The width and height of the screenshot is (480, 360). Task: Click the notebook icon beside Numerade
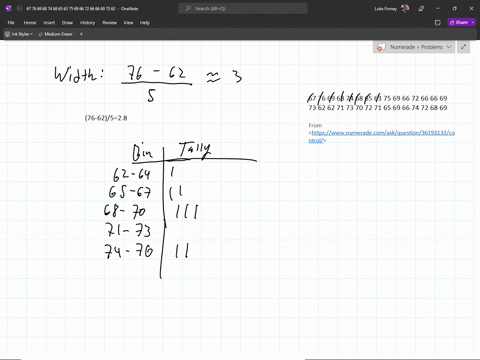pos(380,47)
